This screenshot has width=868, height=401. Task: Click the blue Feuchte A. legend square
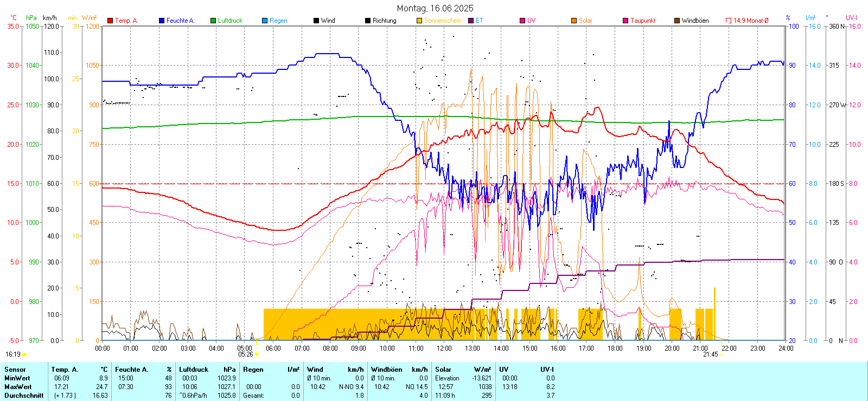162,21
